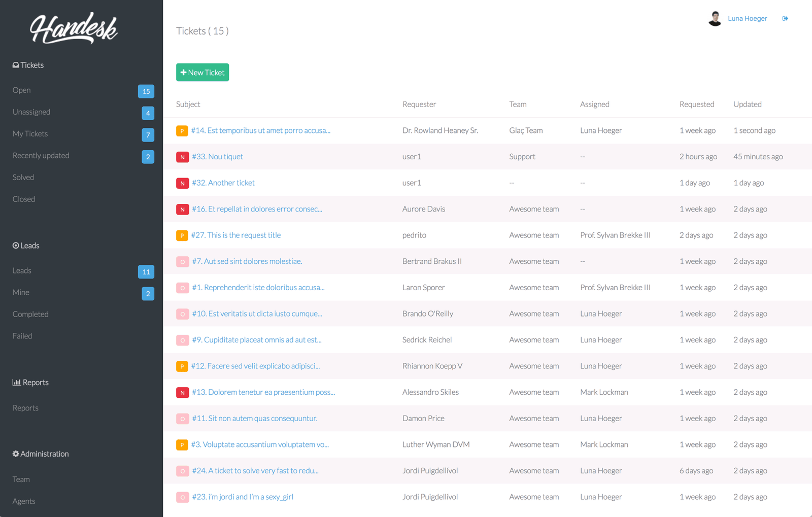The width and height of the screenshot is (812, 517).
Task: Click the O status badge on ticket #7
Action: tap(182, 261)
